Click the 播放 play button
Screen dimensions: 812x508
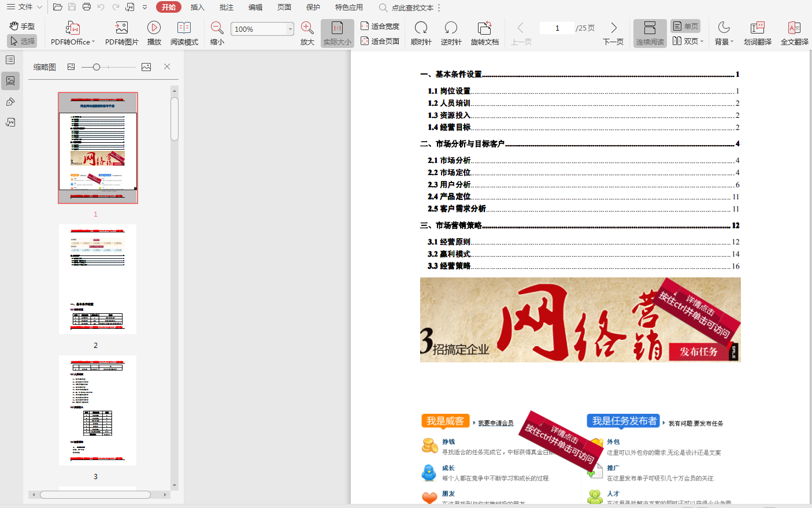pyautogui.click(x=154, y=34)
